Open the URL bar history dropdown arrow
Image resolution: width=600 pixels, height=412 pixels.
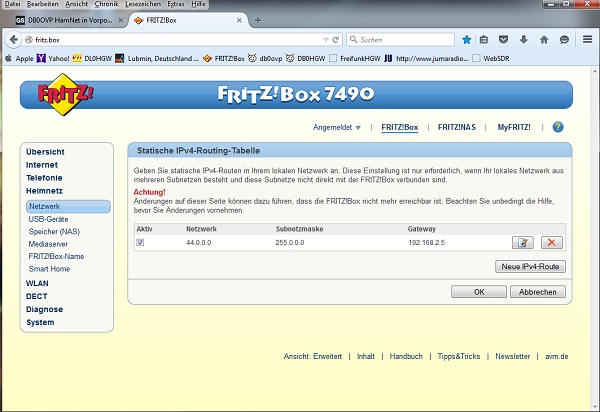(326, 40)
